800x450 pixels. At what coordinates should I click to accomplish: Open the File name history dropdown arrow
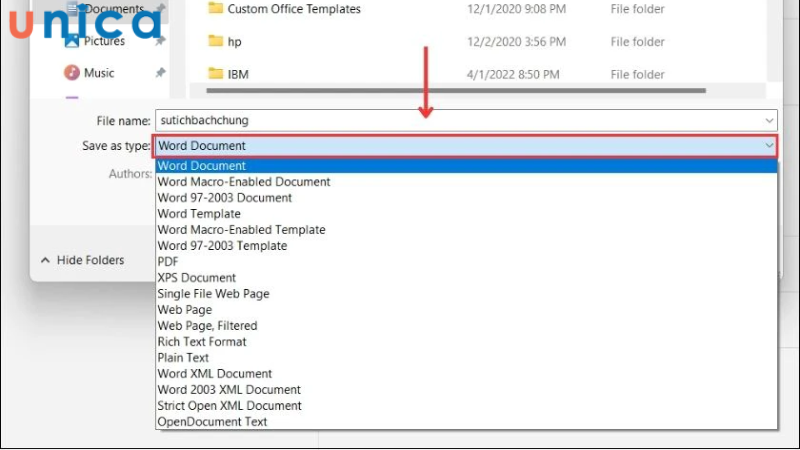[x=768, y=120]
